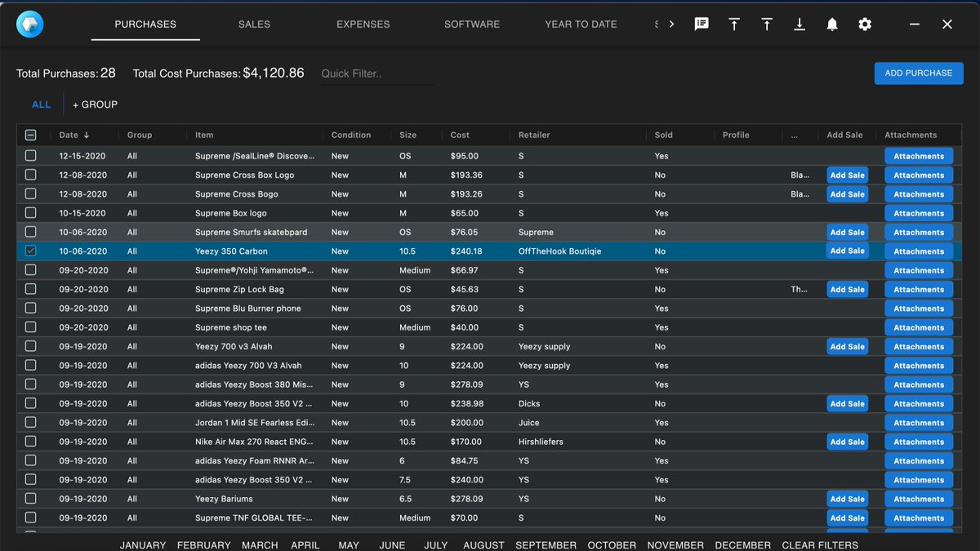Click the upload icon beside the download icon
980x551 pixels.
pos(767,24)
